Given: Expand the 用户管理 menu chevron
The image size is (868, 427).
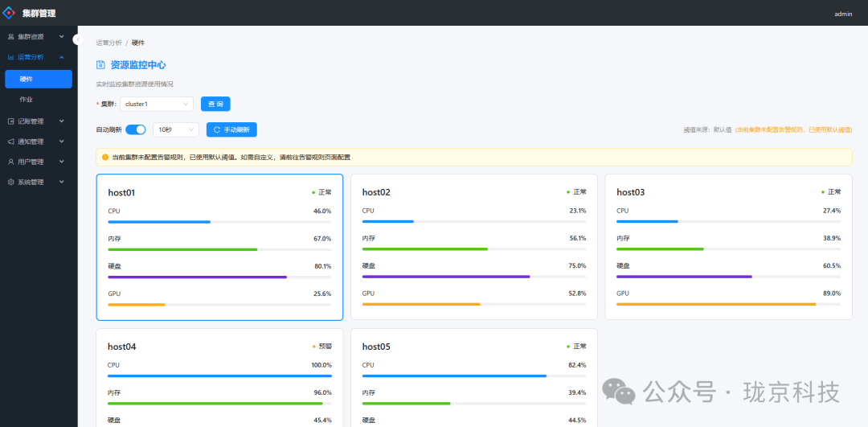Looking at the screenshot, I should (61, 162).
